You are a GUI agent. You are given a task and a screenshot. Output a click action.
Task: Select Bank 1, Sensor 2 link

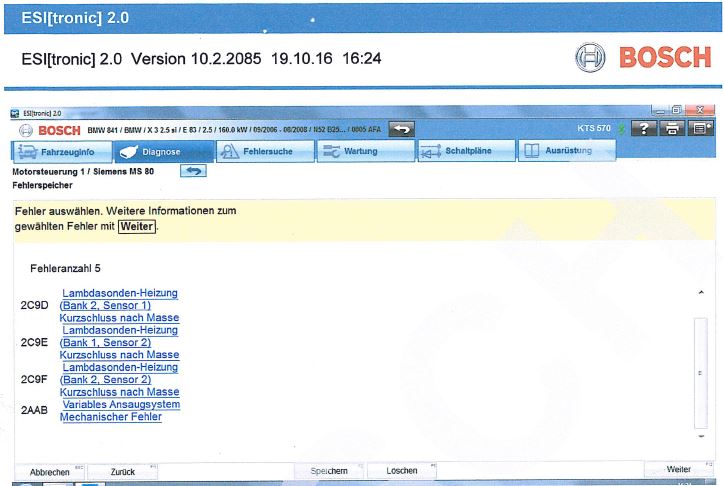tap(105, 342)
